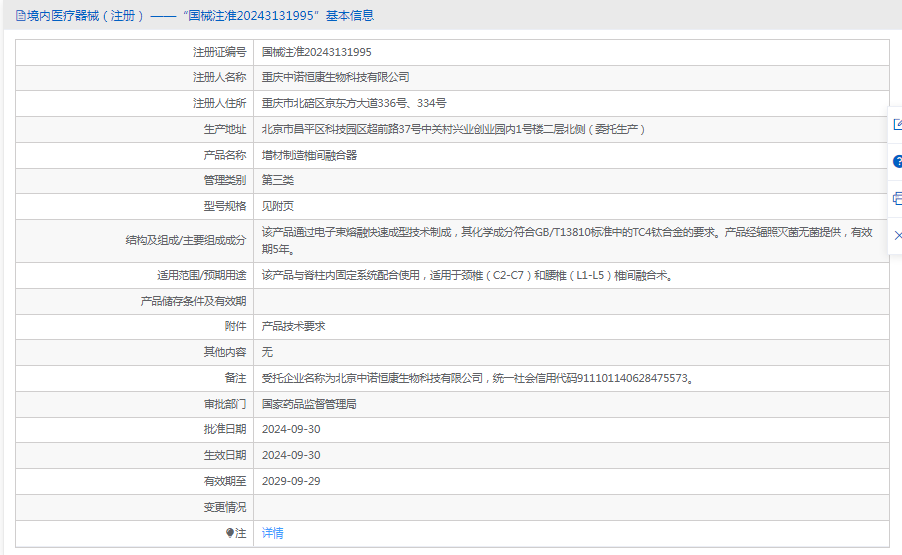Click the 适用范围/预期用途 label
The width and height of the screenshot is (902, 555).
click(201, 275)
